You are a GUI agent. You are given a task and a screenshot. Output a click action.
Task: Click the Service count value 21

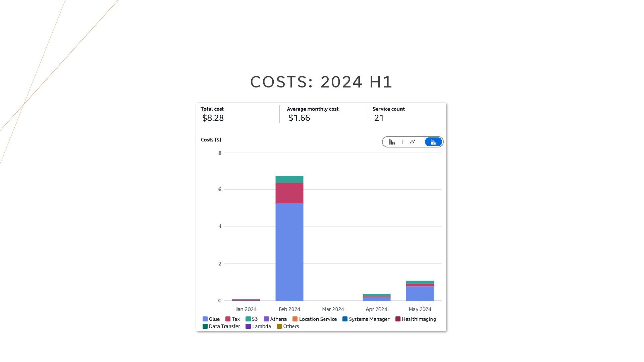pyautogui.click(x=379, y=118)
